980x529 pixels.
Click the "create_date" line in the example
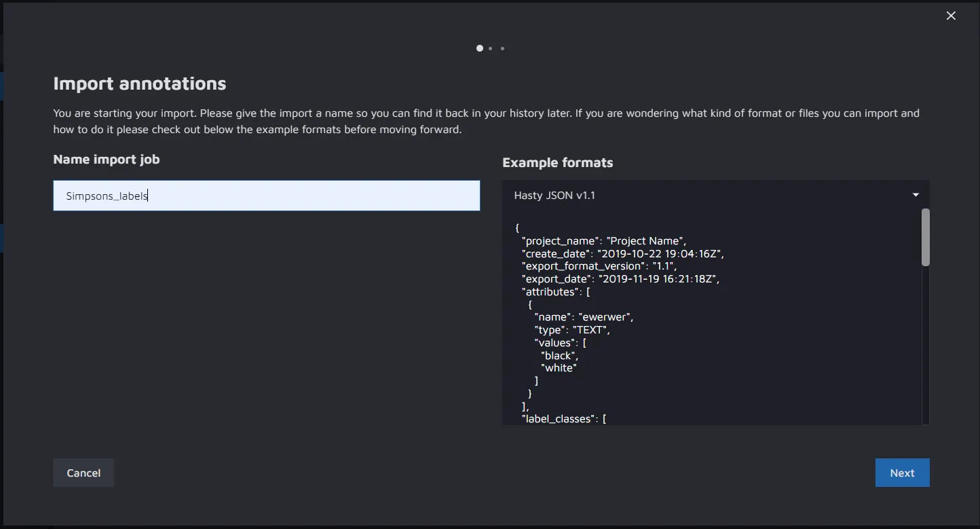tap(622, 254)
